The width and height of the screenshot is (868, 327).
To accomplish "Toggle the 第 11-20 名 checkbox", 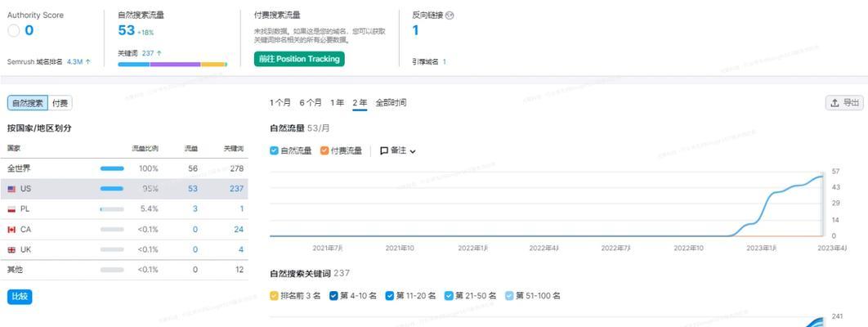I will 390,296.
